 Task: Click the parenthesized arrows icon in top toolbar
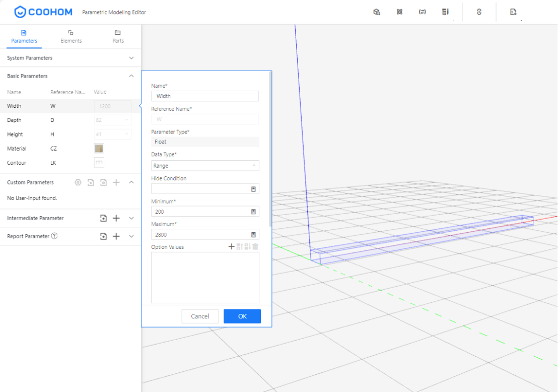point(422,12)
